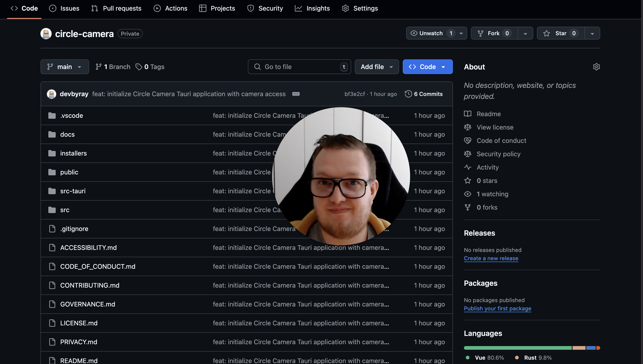Open the blue Code button
The image size is (643, 364).
pyautogui.click(x=427, y=67)
